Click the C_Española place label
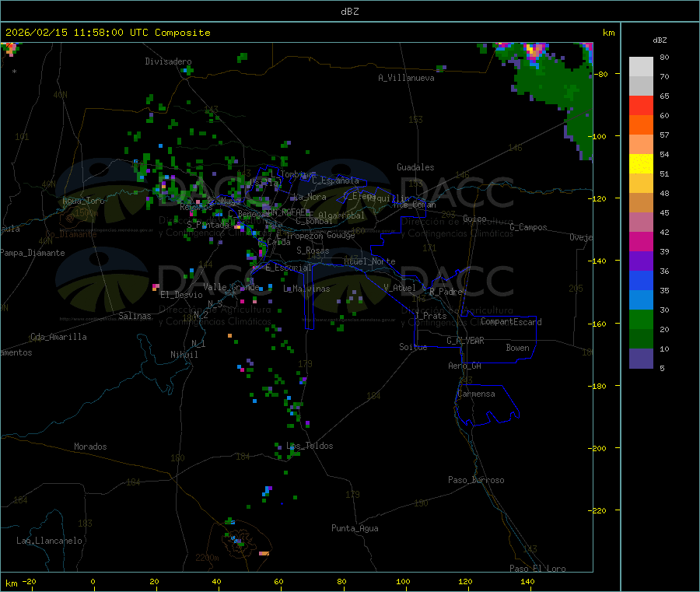The image size is (700, 592). coord(336,180)
